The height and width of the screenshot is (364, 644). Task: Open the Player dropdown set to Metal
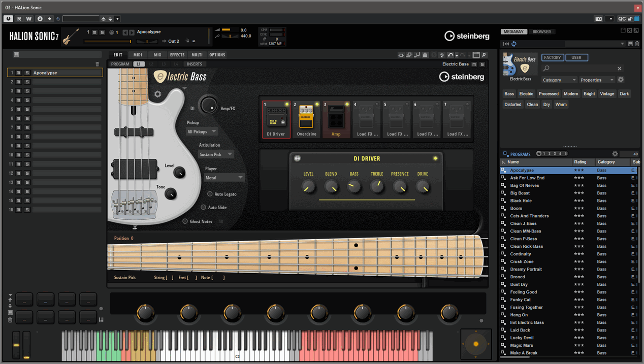pyautogui.click(x=224, y=178)
